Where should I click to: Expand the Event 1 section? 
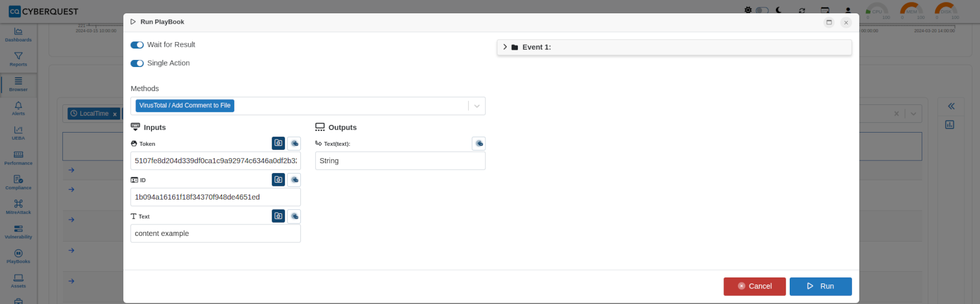point(505,47)
